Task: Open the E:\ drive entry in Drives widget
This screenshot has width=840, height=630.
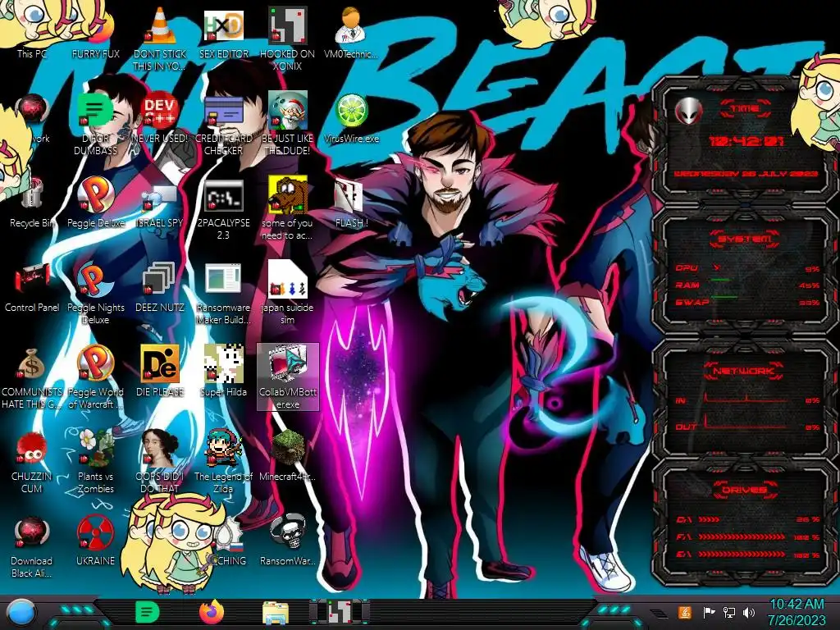Action: (x=748, y=555)
